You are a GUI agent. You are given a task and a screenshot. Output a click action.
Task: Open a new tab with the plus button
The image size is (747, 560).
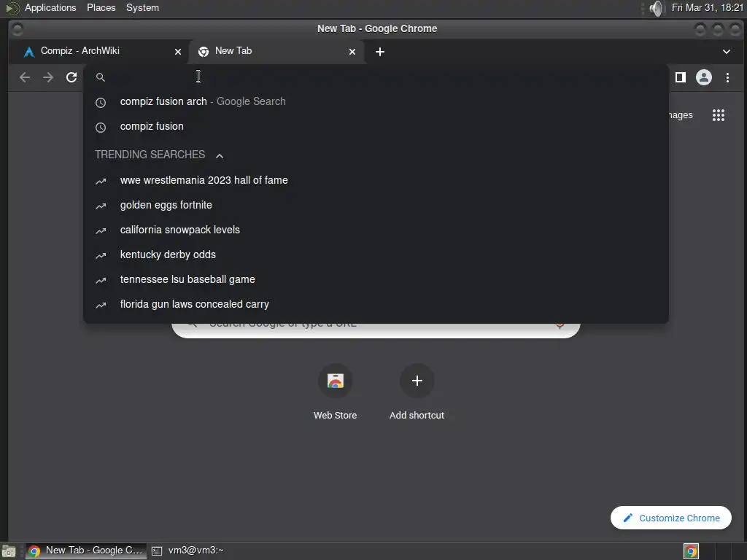(379, 52)
